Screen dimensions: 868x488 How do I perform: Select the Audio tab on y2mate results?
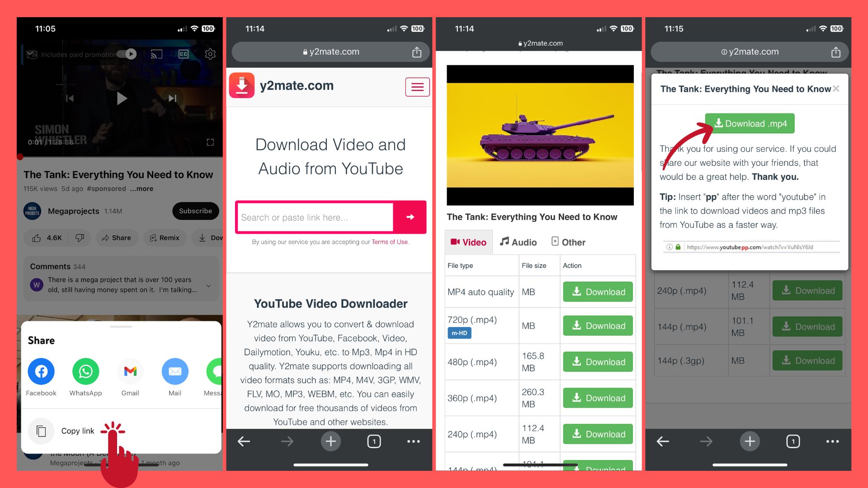[x=518, y=242]
